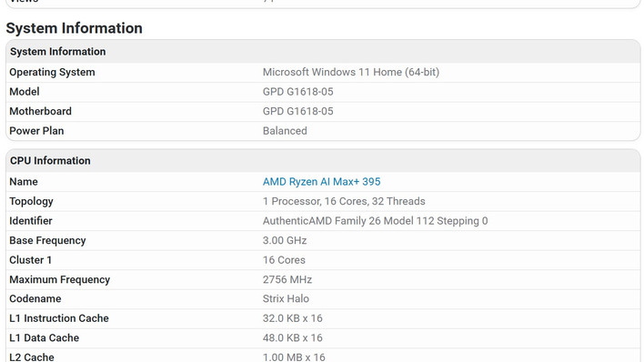Viewport: 644px width, 362px height.
Task: Select the 'Balanced' power plan value
Action: (x=285, y=131)
